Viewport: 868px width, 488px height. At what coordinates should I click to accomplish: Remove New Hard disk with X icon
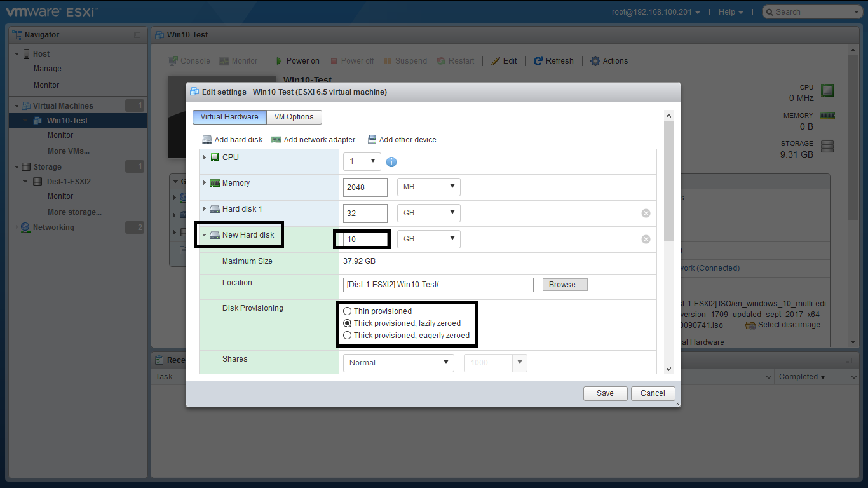[x=646, y=240]
